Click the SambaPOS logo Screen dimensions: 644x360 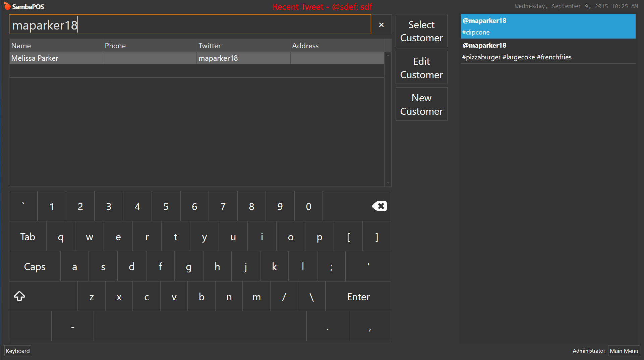24,6
